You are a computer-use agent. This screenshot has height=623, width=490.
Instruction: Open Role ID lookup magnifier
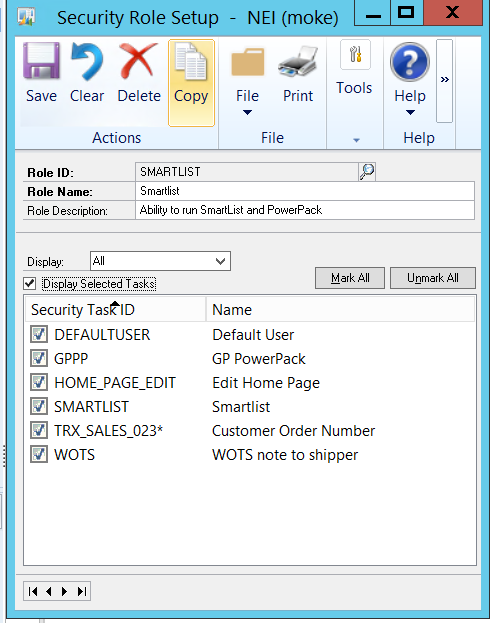[367, 172]
